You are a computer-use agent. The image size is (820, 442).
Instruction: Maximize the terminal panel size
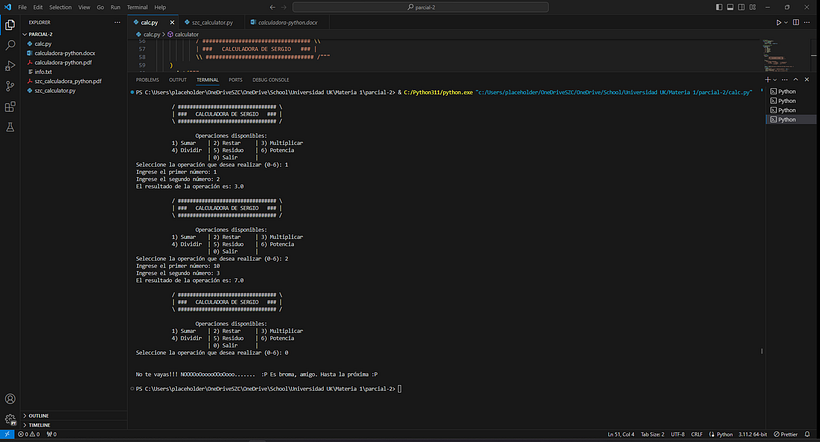[795, 80]
